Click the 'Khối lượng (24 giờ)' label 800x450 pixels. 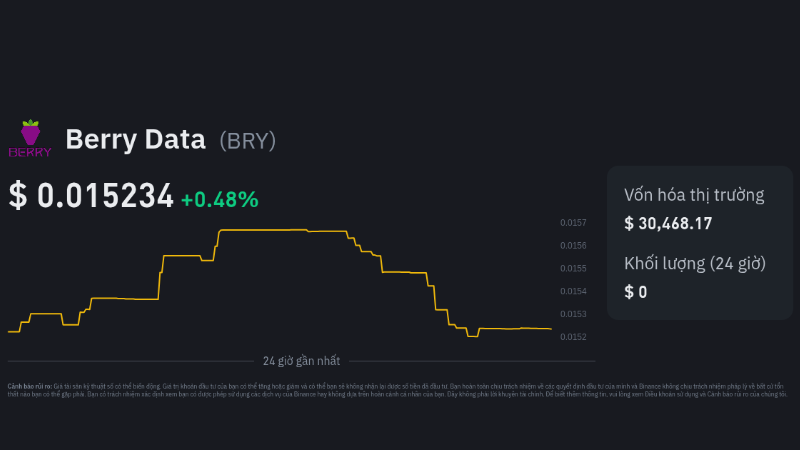(x=695, y=264)
